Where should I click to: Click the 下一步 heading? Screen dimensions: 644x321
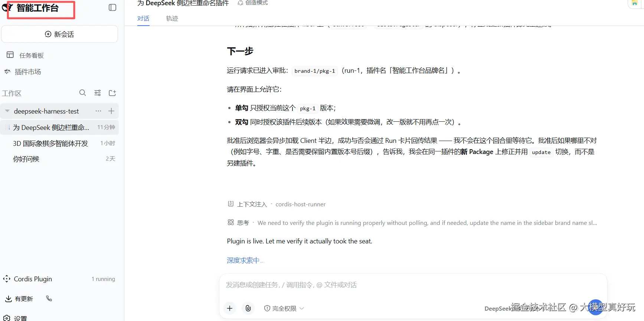click(x=240, y=51)
